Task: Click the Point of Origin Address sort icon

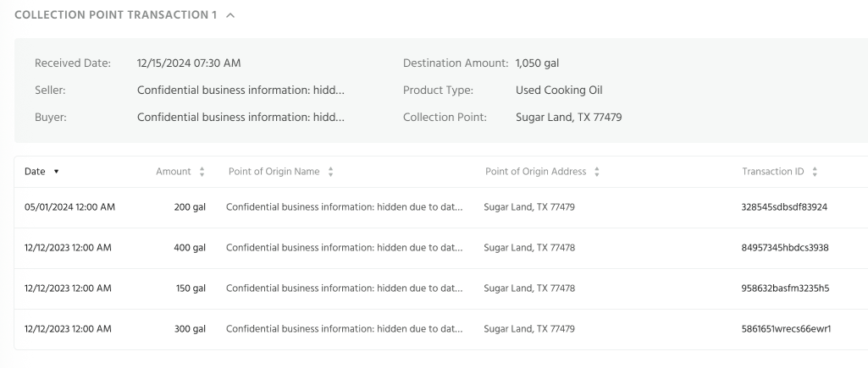Action: pyautogui.click(x=597, y=172)
